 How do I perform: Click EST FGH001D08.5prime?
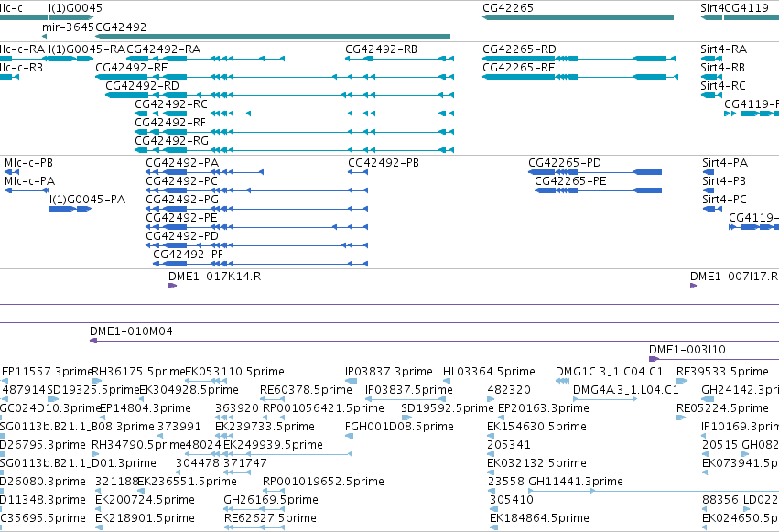pos(350,436)
